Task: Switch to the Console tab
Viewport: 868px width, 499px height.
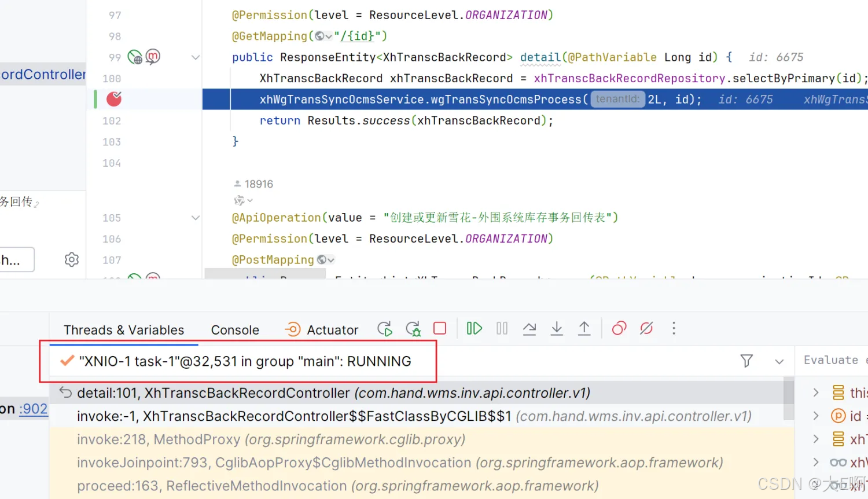Action: coord(235,330)
